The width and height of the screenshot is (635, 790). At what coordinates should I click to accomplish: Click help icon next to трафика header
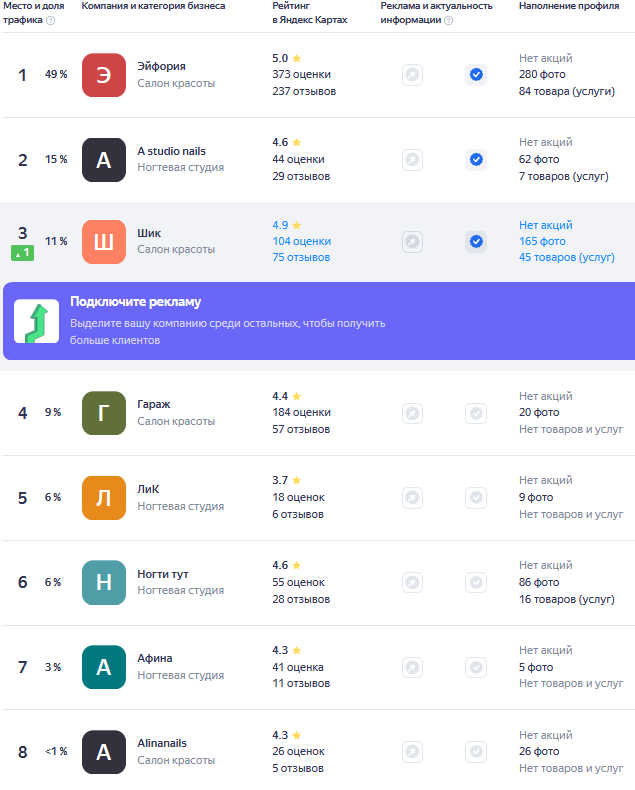(x=50, y=21)
